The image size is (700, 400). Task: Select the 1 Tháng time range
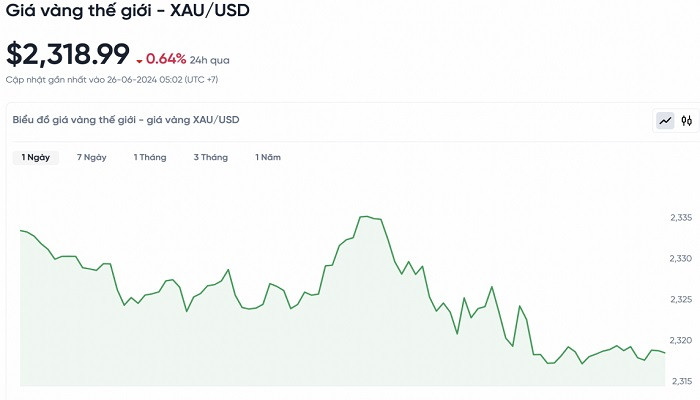(x=150, y=157)
